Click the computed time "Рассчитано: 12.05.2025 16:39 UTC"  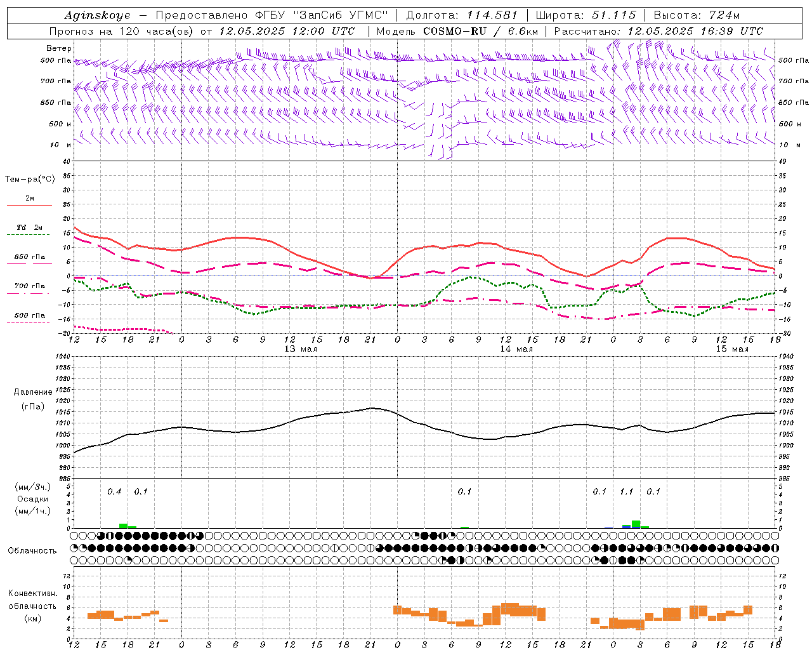(x=658, y=31)
